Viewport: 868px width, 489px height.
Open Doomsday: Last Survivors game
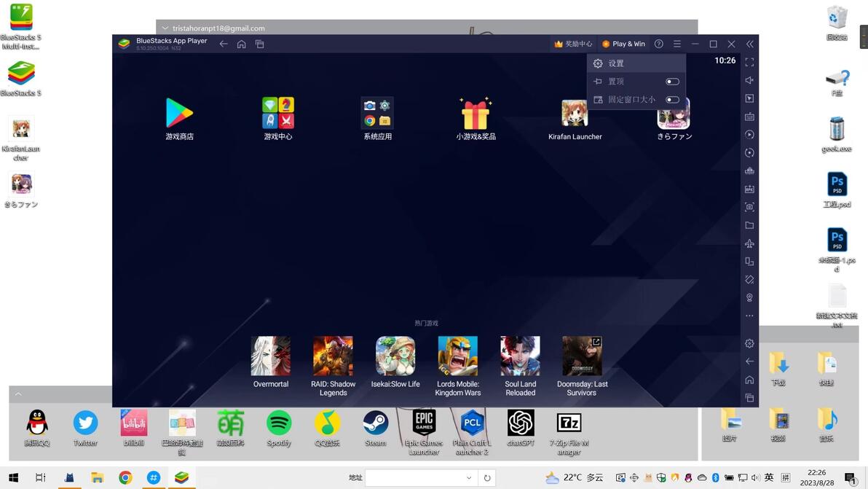pos(583,356)
